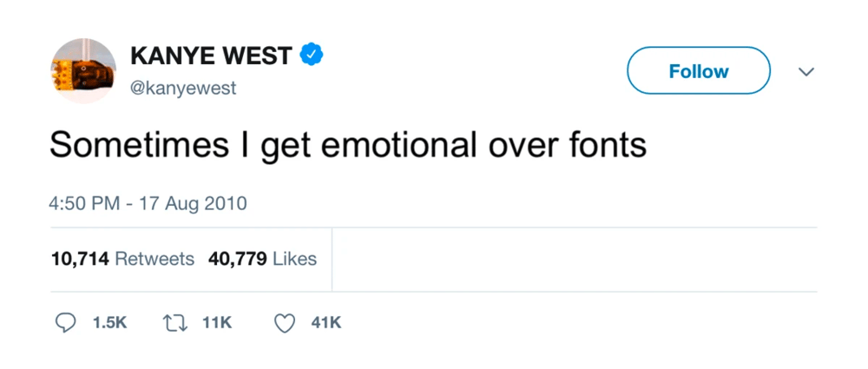Click the reply speech bubble icon
The image size is (868, 369).
[x=66, y=323]
